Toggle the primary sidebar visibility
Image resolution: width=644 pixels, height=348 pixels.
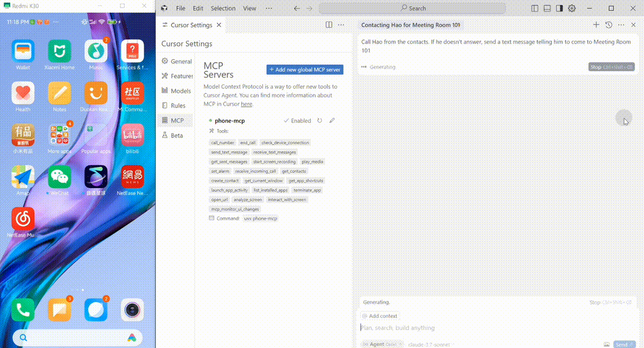click(x=535, y=8)
